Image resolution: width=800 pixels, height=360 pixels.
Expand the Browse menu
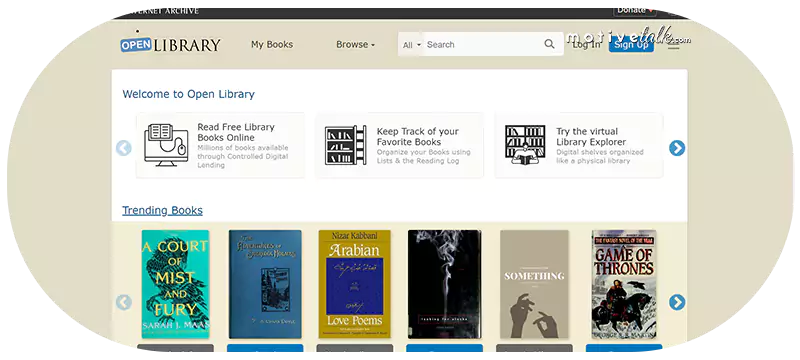pos(355,44)
